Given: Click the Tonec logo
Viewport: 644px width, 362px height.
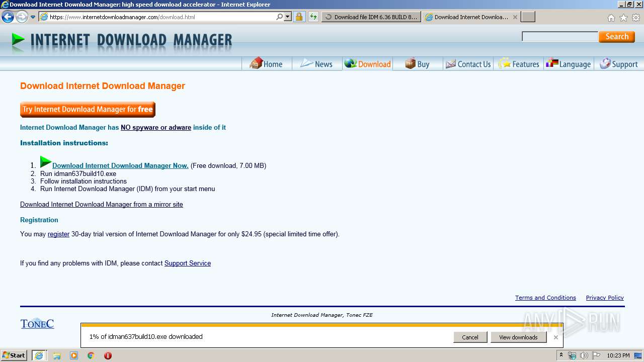Looking at the screenshot, I should click(x=37, y=323).
